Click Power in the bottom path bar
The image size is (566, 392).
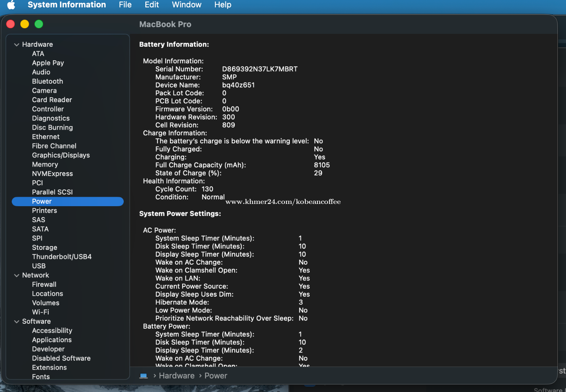point(215,376)
